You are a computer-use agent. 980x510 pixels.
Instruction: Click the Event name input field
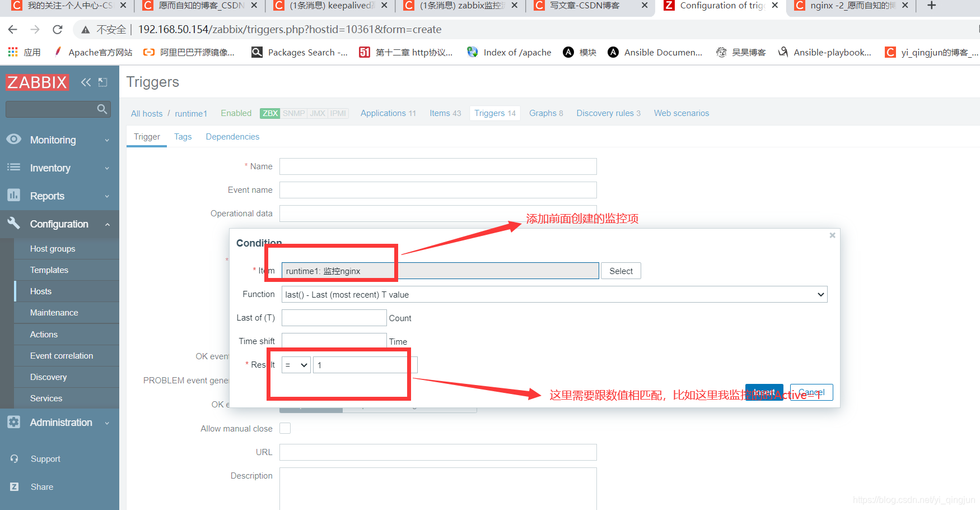[x=438, y=190]
